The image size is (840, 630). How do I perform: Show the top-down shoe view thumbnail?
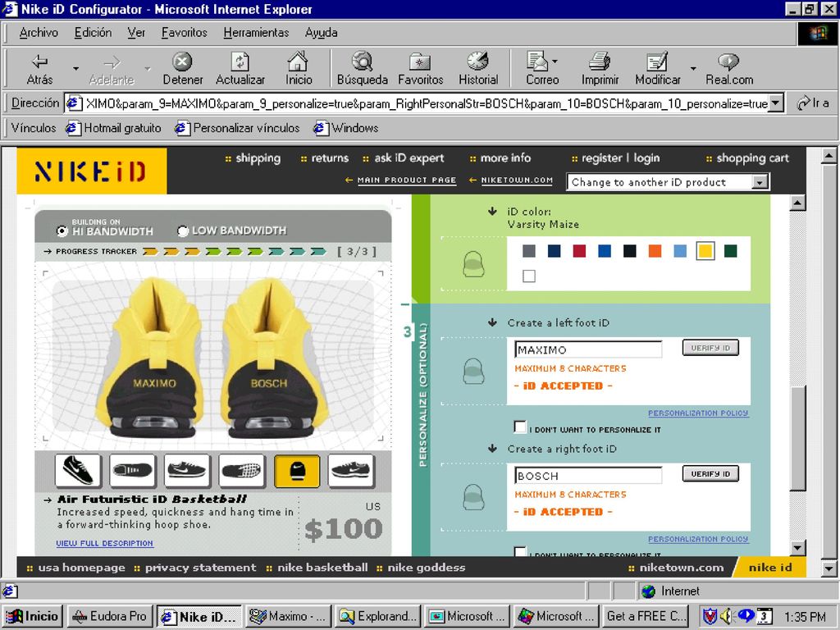pos(132,471)
